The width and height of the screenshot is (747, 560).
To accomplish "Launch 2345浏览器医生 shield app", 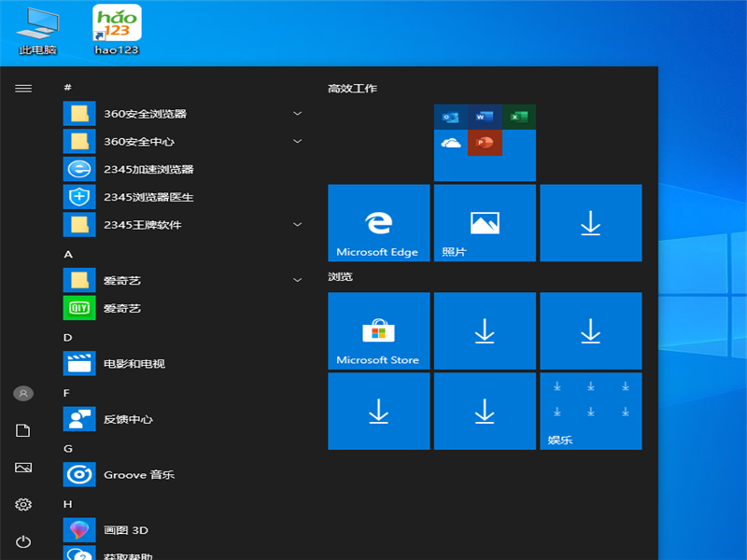I will (x=182, y=197).
